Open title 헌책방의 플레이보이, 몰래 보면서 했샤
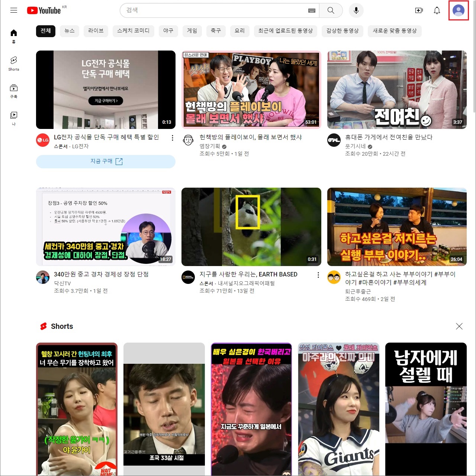 [251, 137]
